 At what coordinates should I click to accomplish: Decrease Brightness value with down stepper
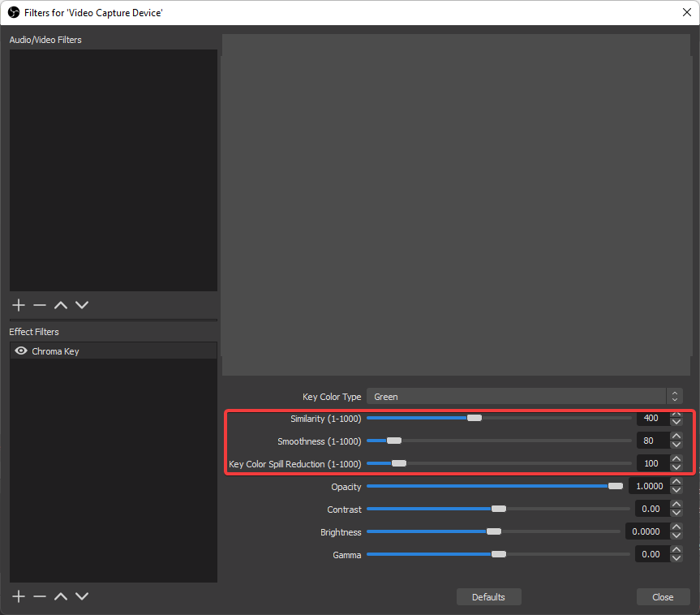point(676,536)
